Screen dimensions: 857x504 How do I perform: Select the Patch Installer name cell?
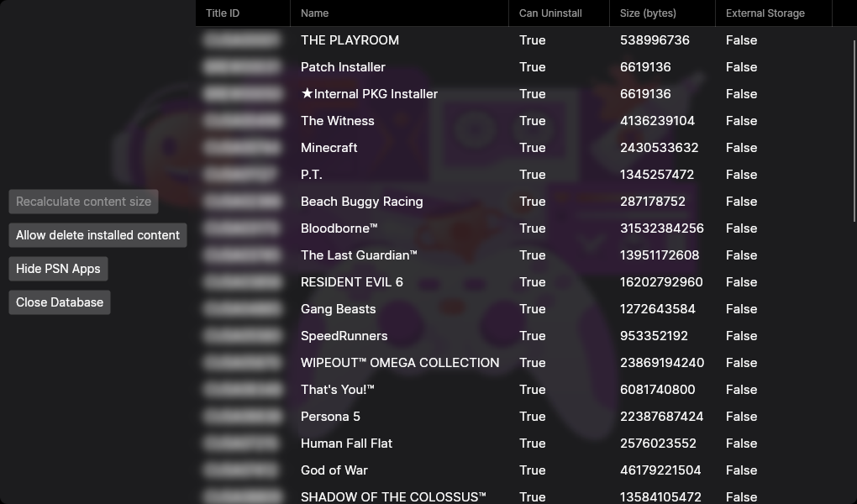[x=343, y=66]
